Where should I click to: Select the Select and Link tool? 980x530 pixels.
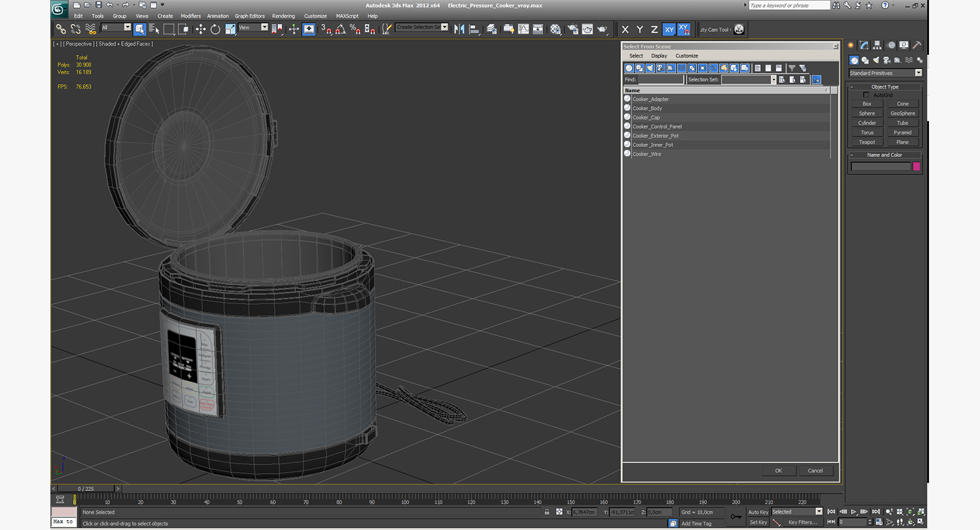[60, 29]
